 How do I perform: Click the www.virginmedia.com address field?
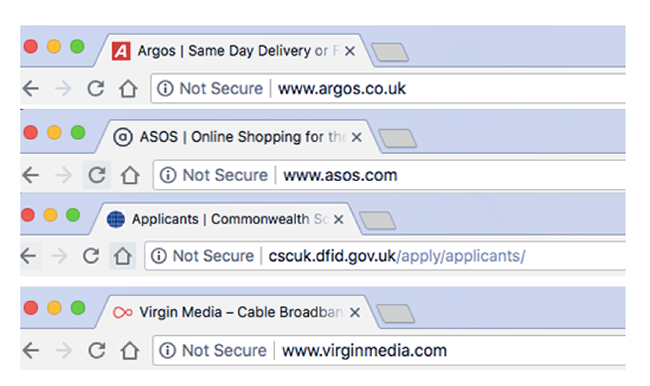coord(390,351)
